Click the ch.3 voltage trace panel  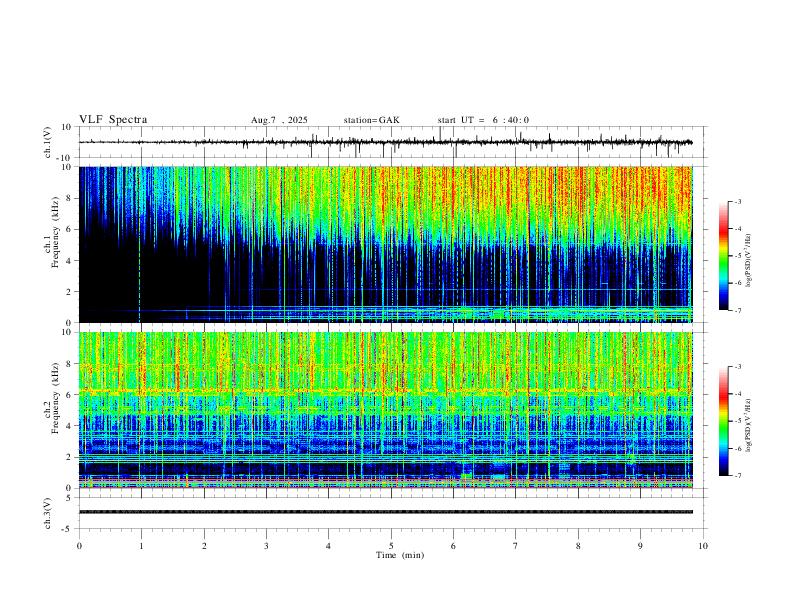[x=392, y=513]
